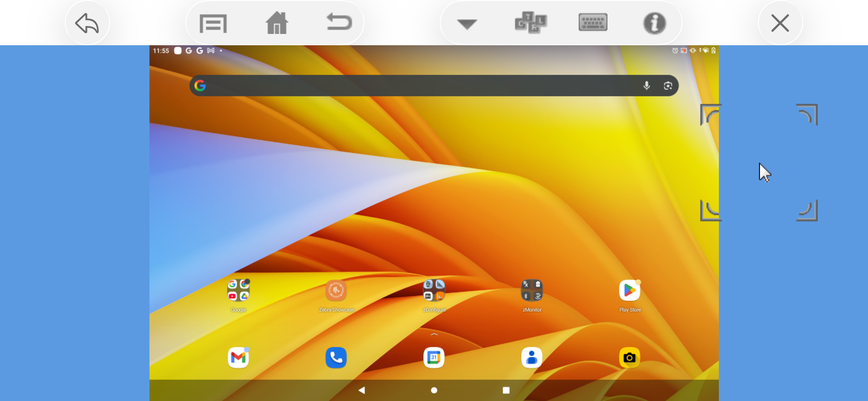Tap the battery icon in status bar
Viewport: 868px width, 401px height.
pos(713,50)
